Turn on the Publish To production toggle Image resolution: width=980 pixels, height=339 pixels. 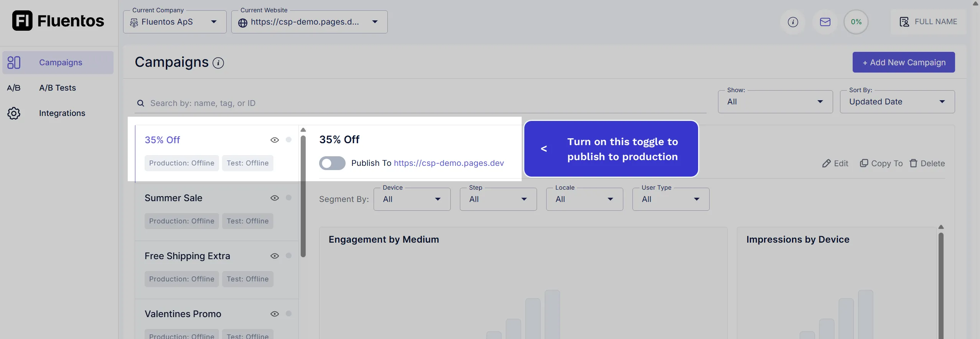(332, 163)
